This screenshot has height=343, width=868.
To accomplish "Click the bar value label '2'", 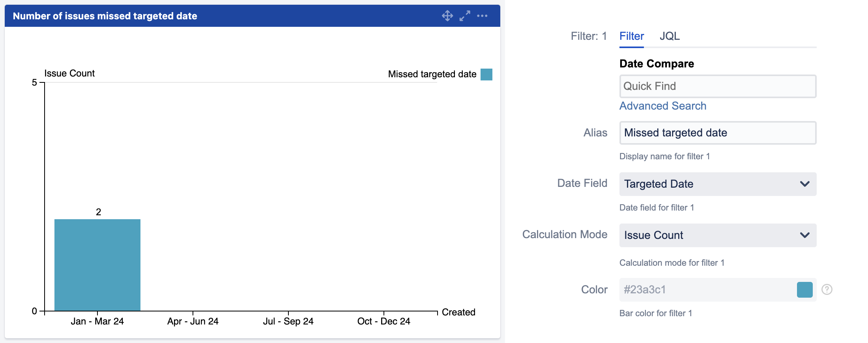I will pyautogui.click(x=99, y=212).
